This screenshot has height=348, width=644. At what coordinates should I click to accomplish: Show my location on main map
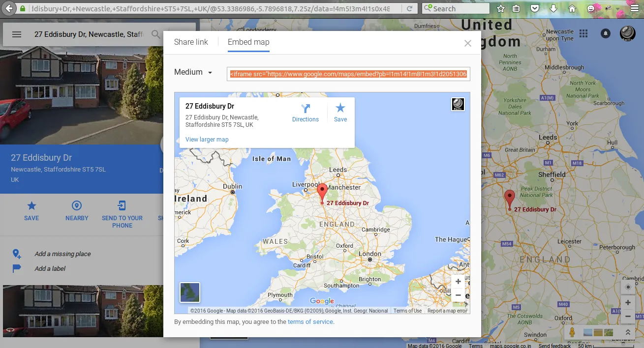[628, 288]
